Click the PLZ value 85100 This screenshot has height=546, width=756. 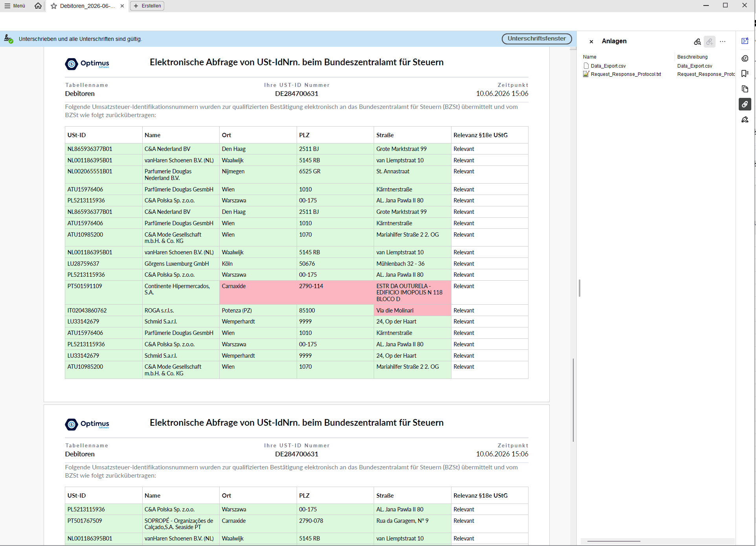pos(335,311)
